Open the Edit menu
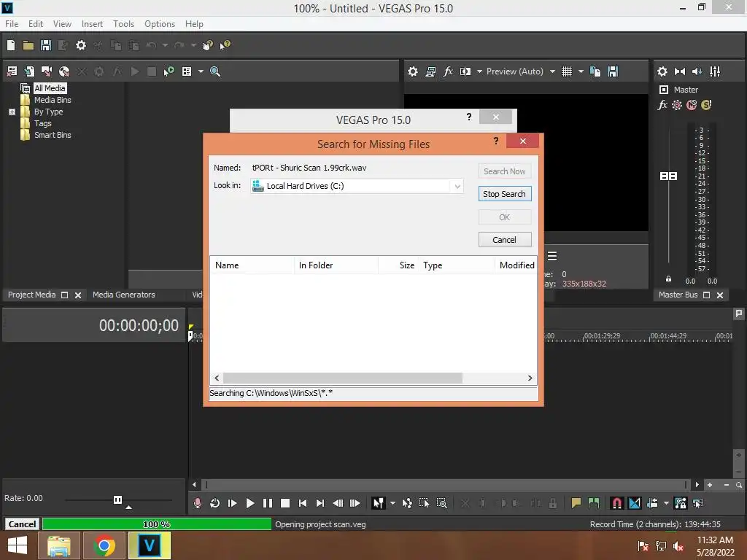747x560 pixels. coord(35,24)
